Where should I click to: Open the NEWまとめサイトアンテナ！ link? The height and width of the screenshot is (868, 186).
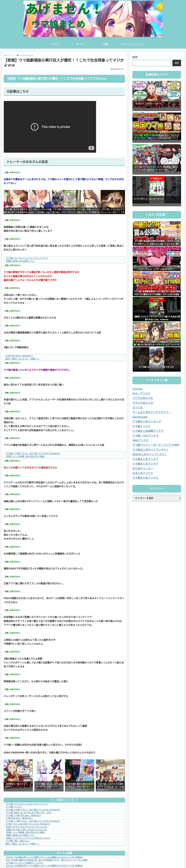149,454
